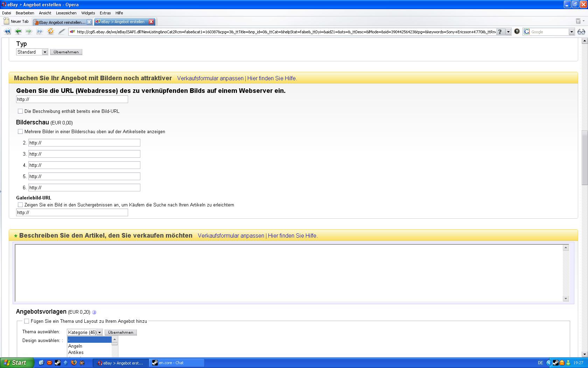Image resolution: width=588 pixels, height=368 pixels.
Task: Click the Rewind navigation icon
Action: (7, 32)
